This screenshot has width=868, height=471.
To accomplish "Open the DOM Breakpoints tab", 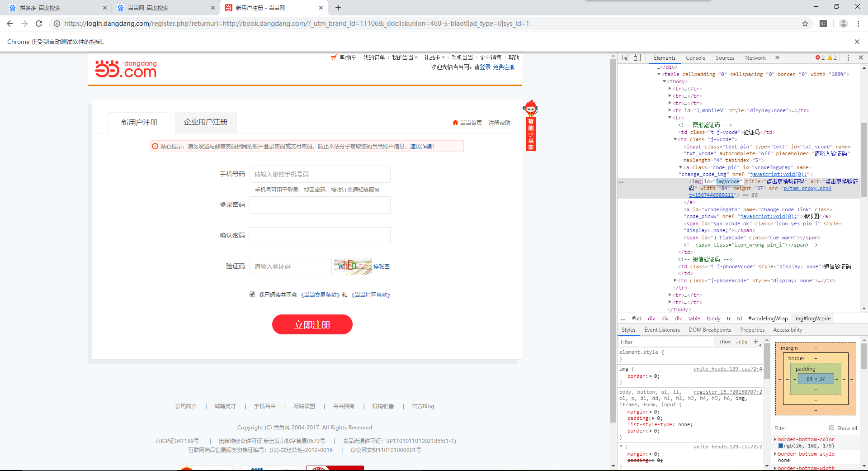I will click(x=710, y=330).
